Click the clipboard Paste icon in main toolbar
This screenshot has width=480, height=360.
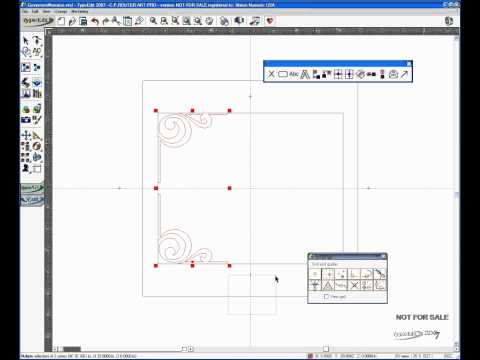click(127, 21)
